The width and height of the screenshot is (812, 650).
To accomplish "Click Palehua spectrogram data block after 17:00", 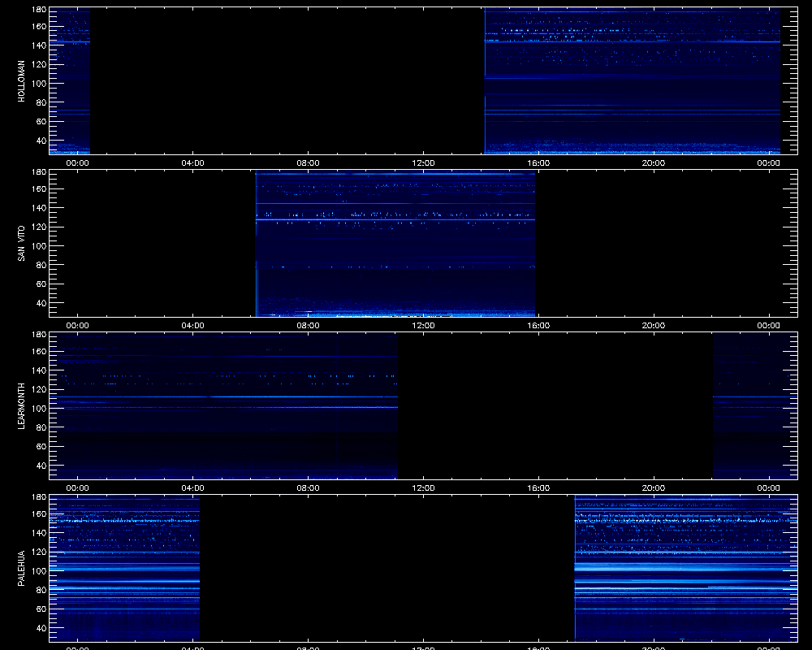I will (x=686, y=568).
